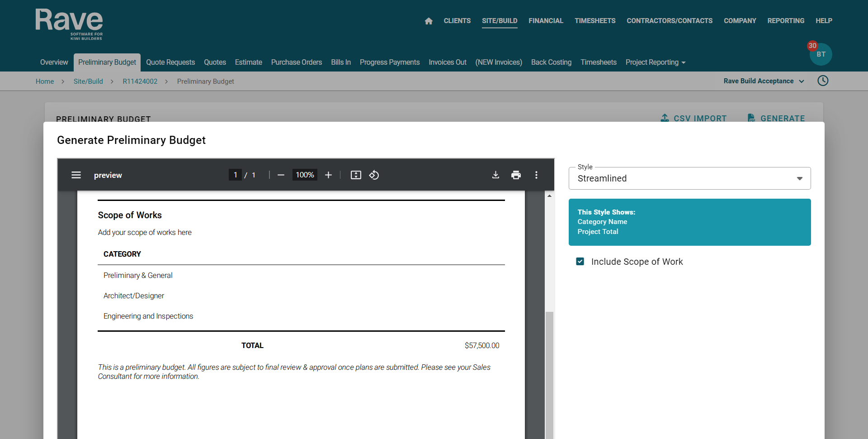
Task: Expand the Project Reporting dropdown
Action: 656,62
